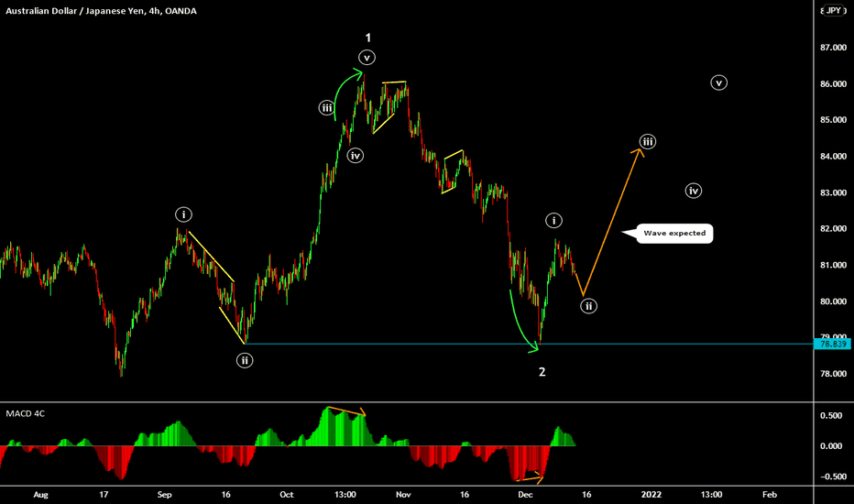The image size is (854, 504).
Task: Click the 17 date label on time axis
Action: tap(104, 495)
